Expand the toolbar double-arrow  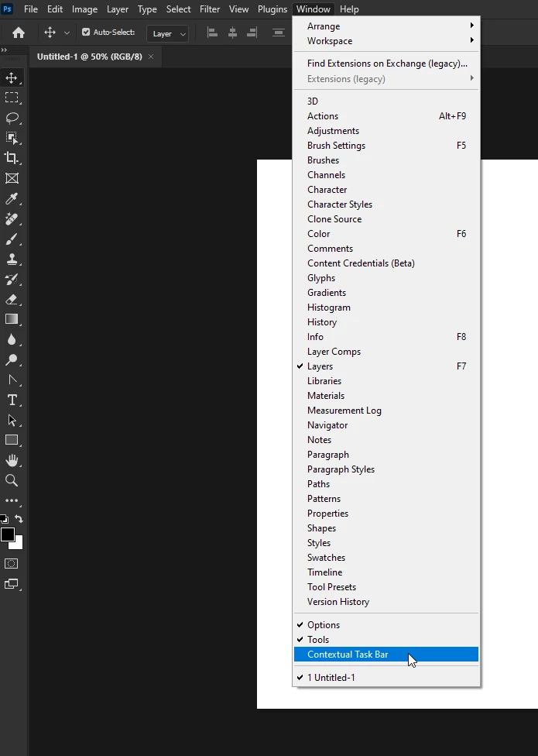(x=5, y=50)
